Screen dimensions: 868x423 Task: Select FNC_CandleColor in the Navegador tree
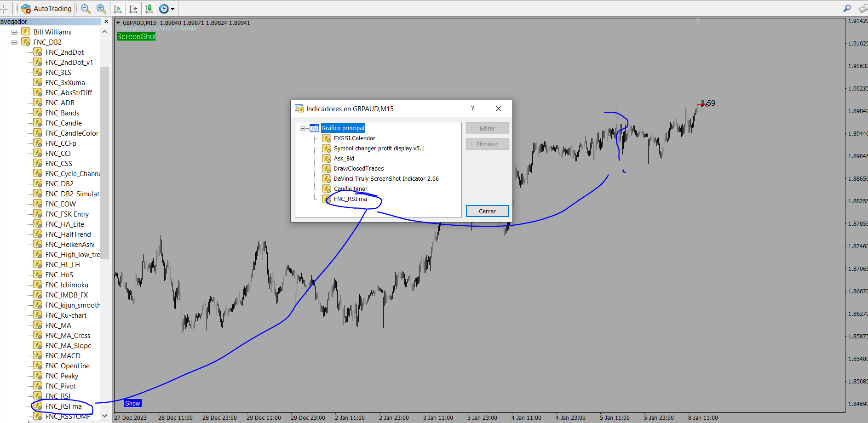click(72, 133)
